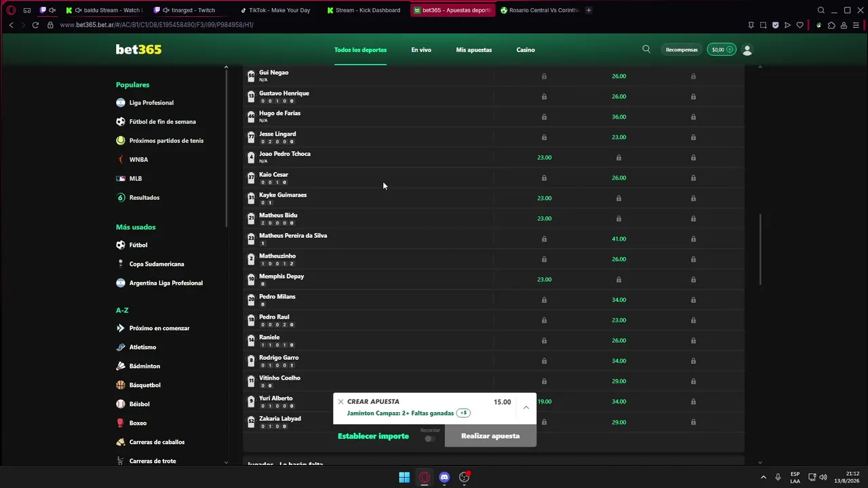Expand the +5 selections badge

464,413
